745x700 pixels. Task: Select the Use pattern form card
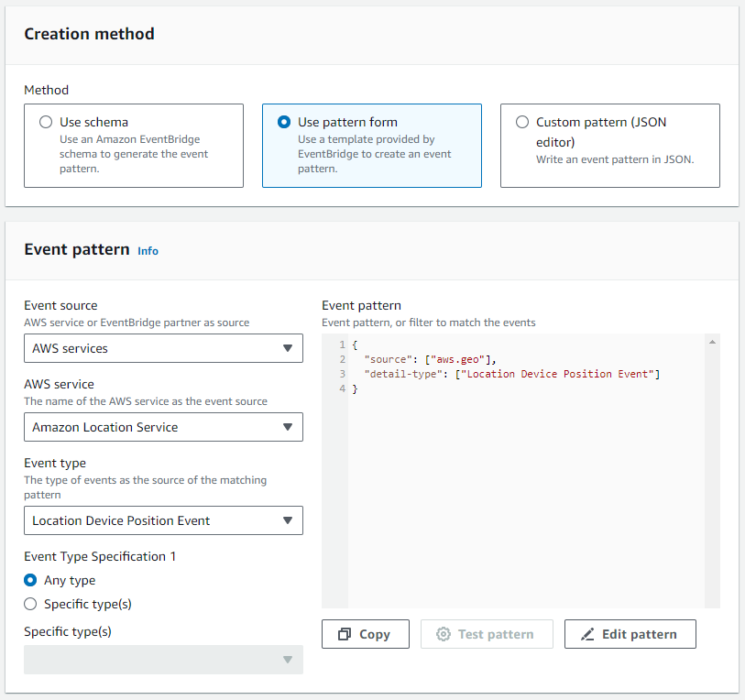[x=371, y=146]
